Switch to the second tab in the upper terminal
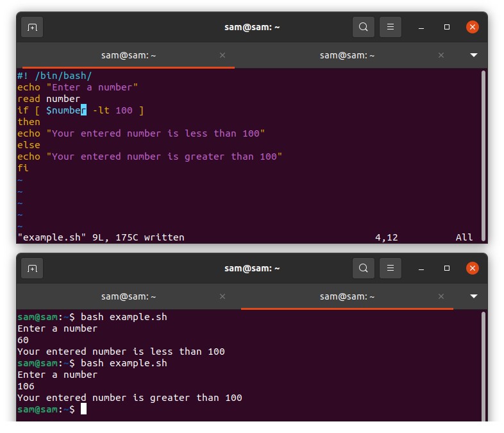 (347, 55)
